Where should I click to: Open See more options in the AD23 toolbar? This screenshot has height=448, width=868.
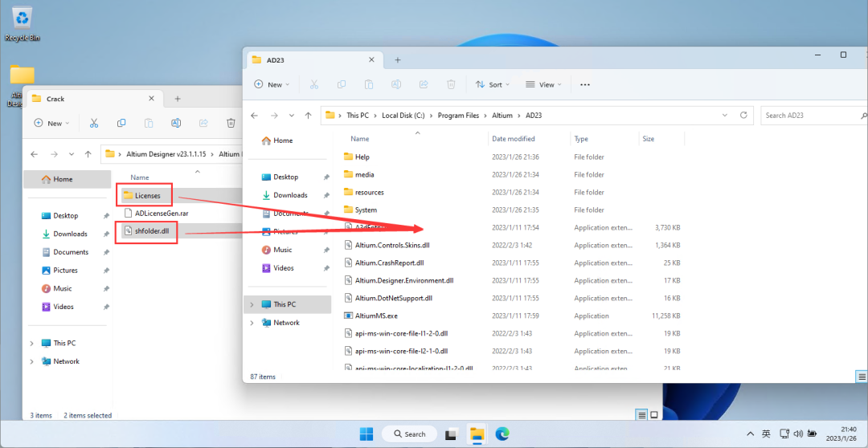pyautogui.click(x=585, y=84)
